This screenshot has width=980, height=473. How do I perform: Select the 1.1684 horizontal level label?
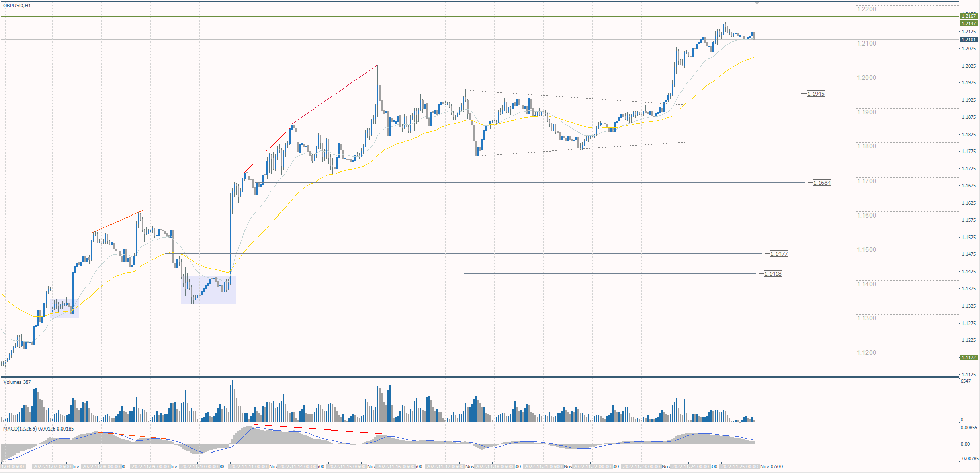pos(822,183)
